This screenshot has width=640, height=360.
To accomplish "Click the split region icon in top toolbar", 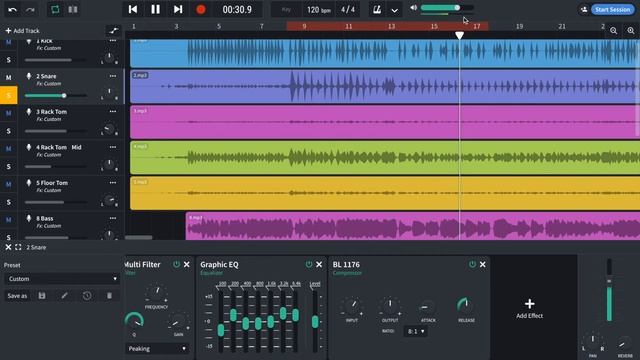I will click(x=73, y=9).
